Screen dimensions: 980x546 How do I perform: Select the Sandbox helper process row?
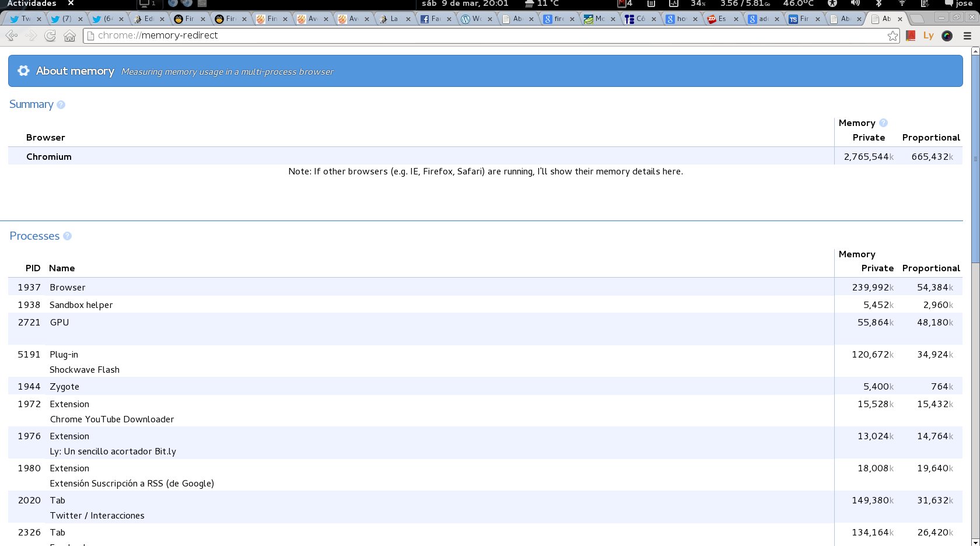click(485, 304)
